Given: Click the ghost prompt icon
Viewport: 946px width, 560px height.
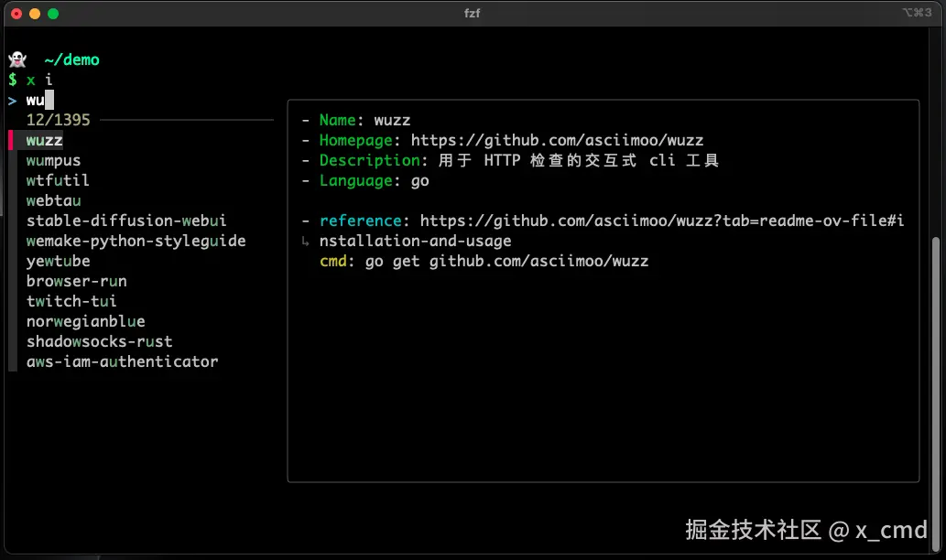Looking at the screenshot, I should pyautogui.click(x=17, y=59).
